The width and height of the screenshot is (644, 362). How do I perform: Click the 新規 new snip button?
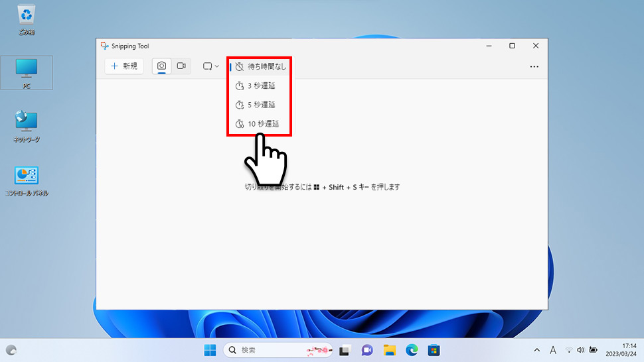[124, 66]
